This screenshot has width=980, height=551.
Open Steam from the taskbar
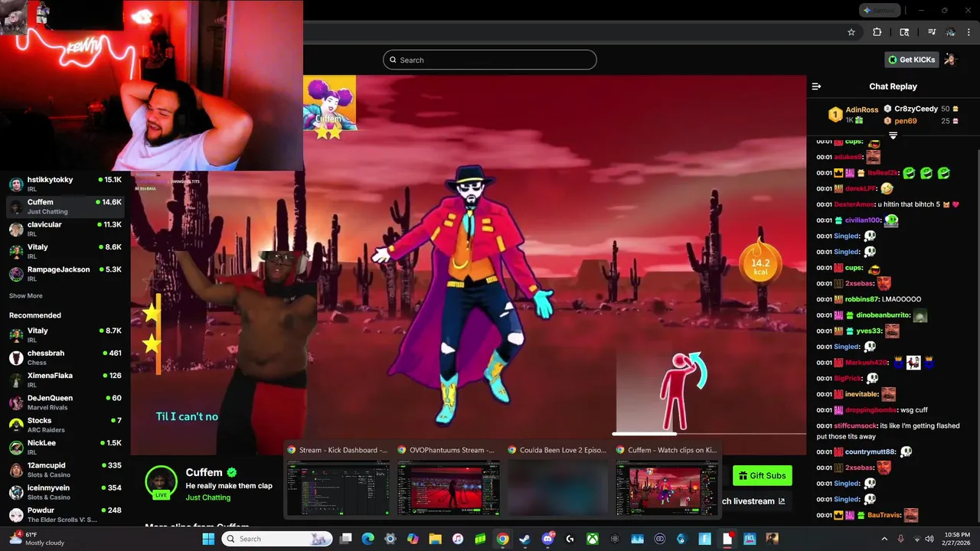pos(525,539)
